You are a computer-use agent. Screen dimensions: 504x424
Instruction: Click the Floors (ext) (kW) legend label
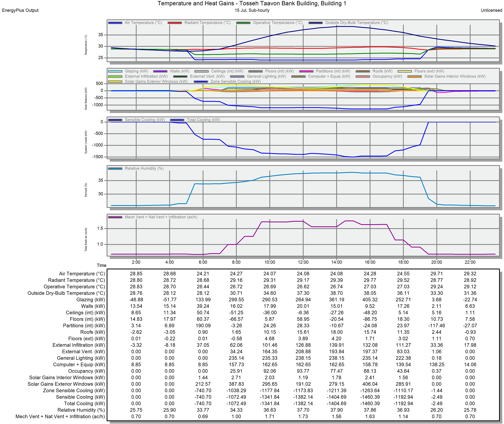(x=429, y=71)
